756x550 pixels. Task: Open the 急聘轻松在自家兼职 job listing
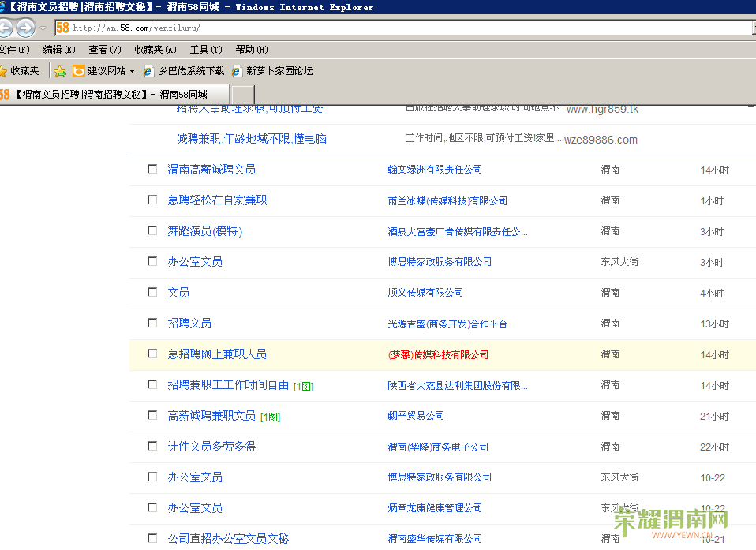tap(217, 200)
